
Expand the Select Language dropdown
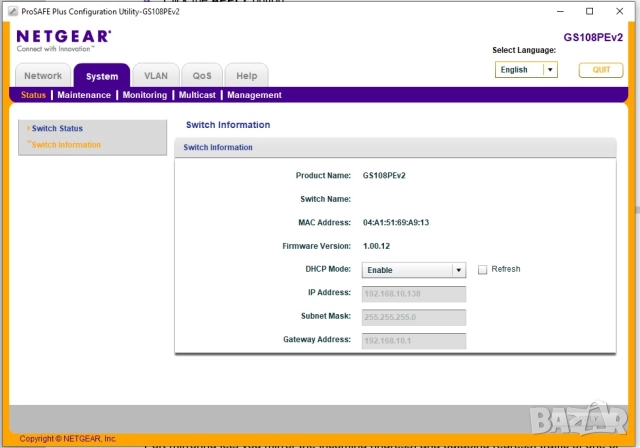[549, 70]
